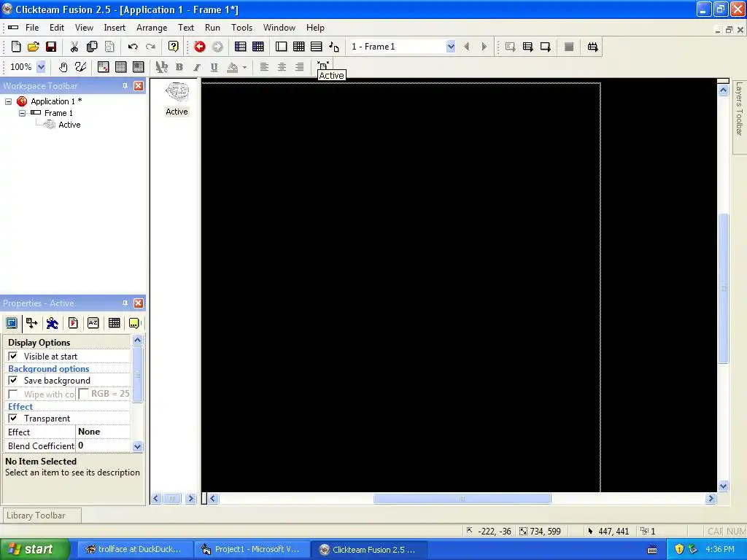Image resolution: width=747 pixels, height=560 pixels.
Task: Collapse the Frame 1 tree node
Action: [x=23, y=113]
